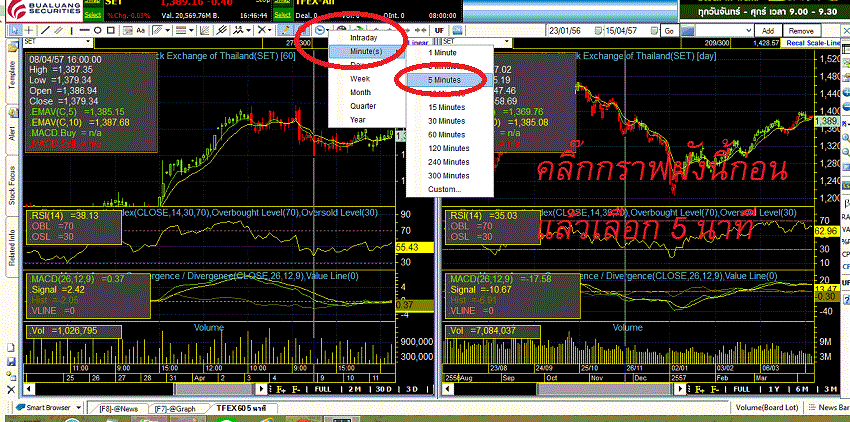The width and height of the screenshot is (850, 422).
Task: Open the Template side tab
Action: point(12,74)
